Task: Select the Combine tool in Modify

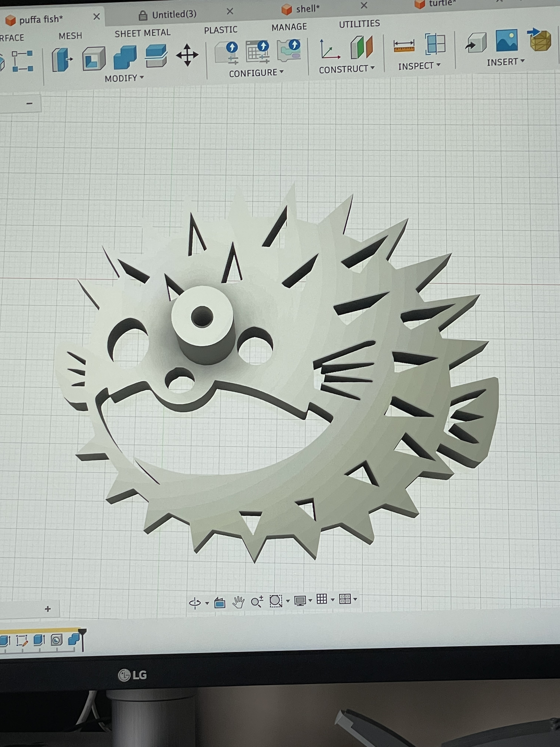Action: (x=125, y=57)
